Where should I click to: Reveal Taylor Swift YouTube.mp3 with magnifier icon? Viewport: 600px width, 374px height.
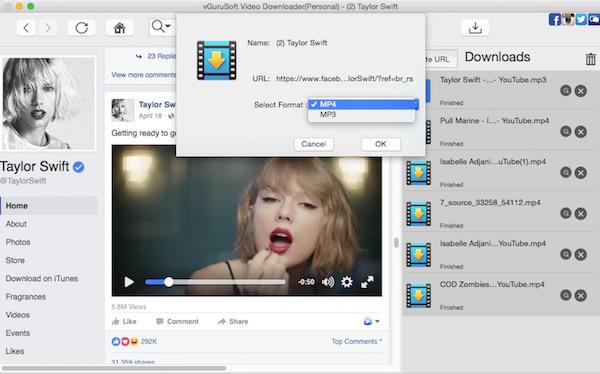566,91
